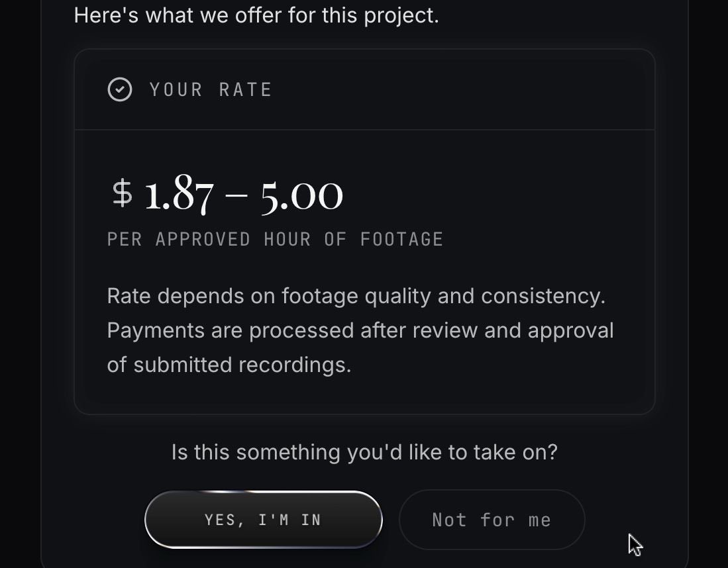Click the word consistency in the description

pyautogui.click(x=543, y=296)
